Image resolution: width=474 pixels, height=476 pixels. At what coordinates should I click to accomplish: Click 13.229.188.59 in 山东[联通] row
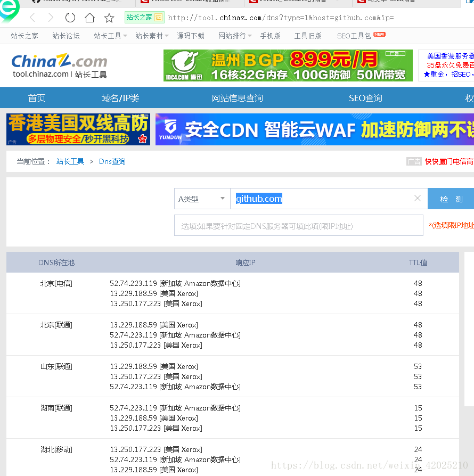coord(133,366)
